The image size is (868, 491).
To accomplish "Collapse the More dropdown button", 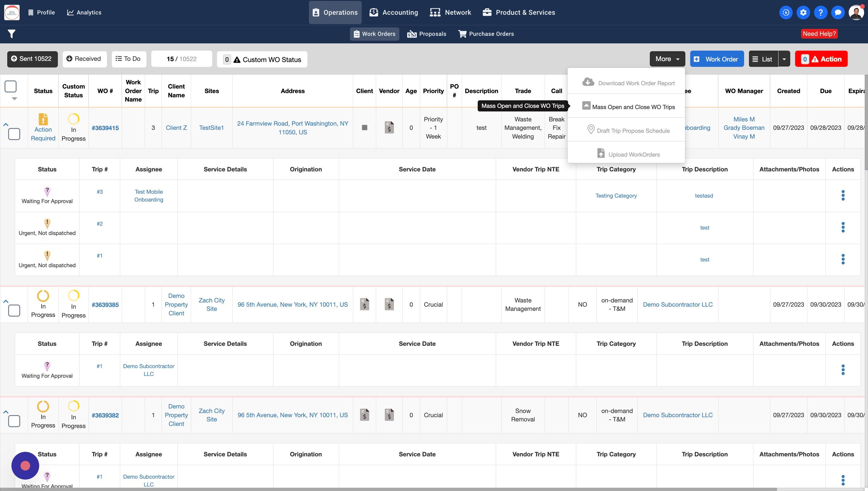I will (x=667, y=59).
